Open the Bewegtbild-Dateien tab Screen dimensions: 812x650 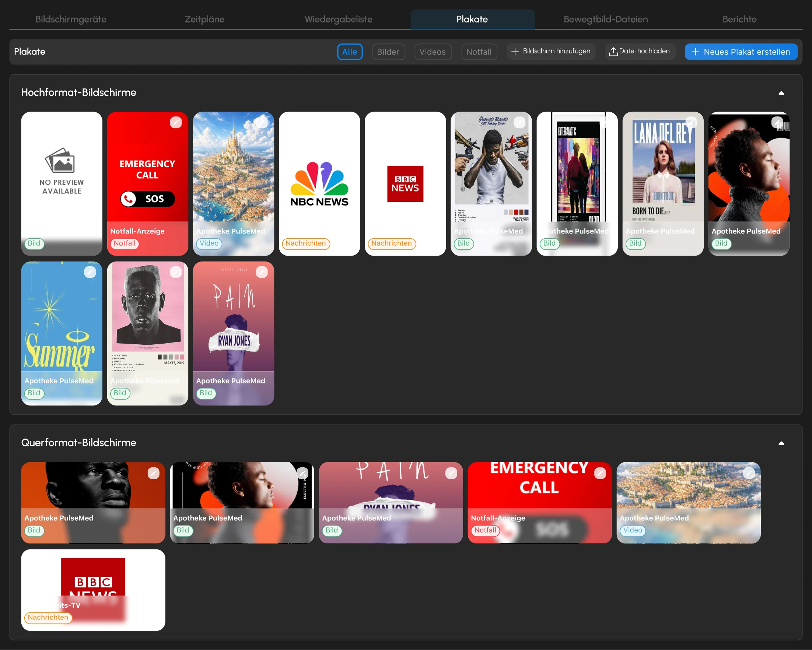[x=606, y=19]
